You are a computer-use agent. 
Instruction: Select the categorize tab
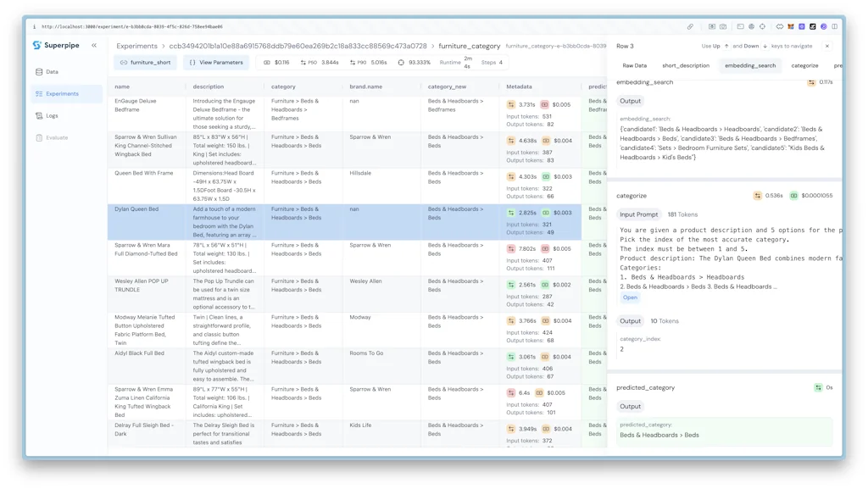(804, 65)
